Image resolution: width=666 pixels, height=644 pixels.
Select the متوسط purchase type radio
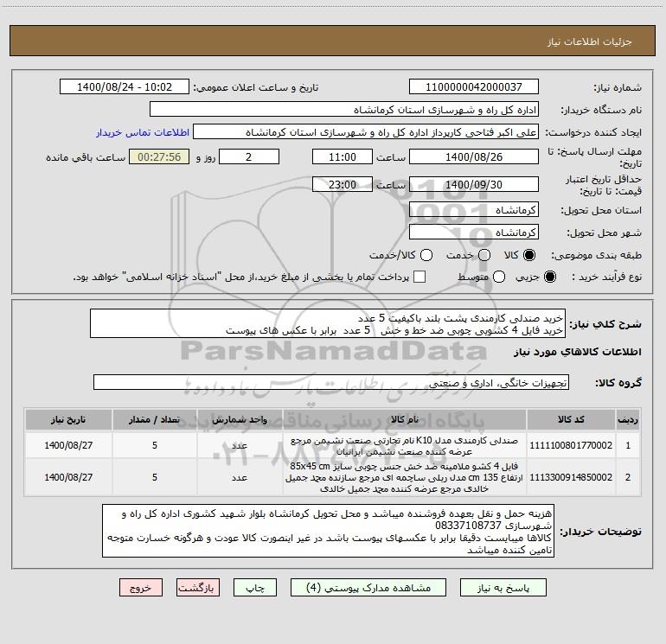click(x=499, y=277)
